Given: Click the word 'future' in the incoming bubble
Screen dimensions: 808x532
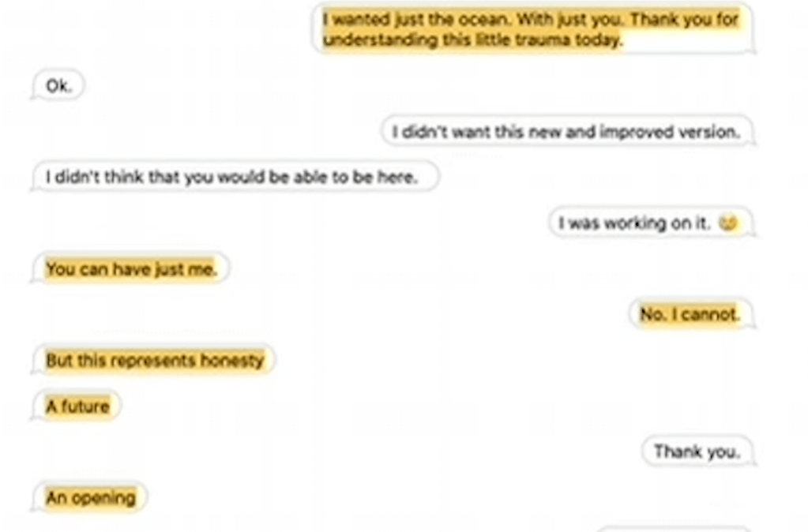Looking at the screenshot, I should click(x=85, y=406).
